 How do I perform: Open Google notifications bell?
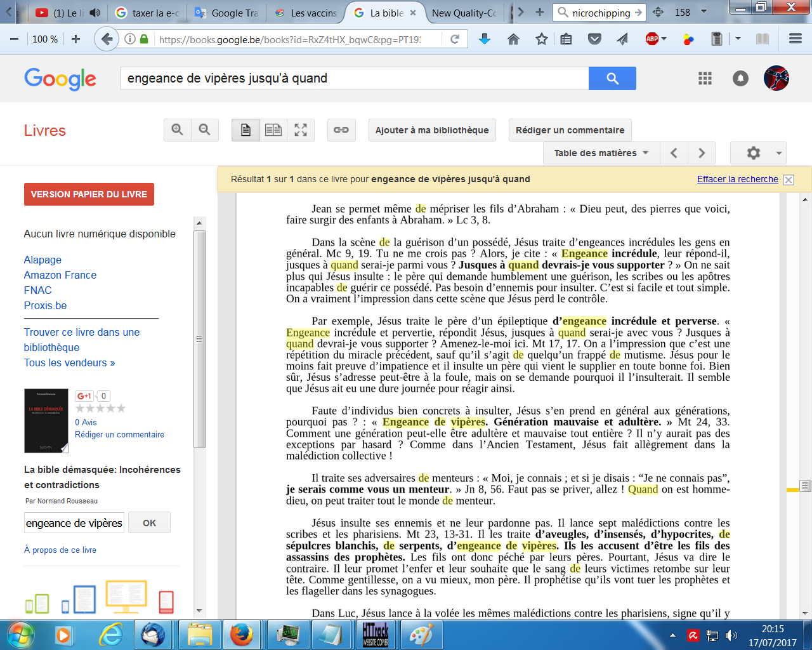tap(740, 78)
